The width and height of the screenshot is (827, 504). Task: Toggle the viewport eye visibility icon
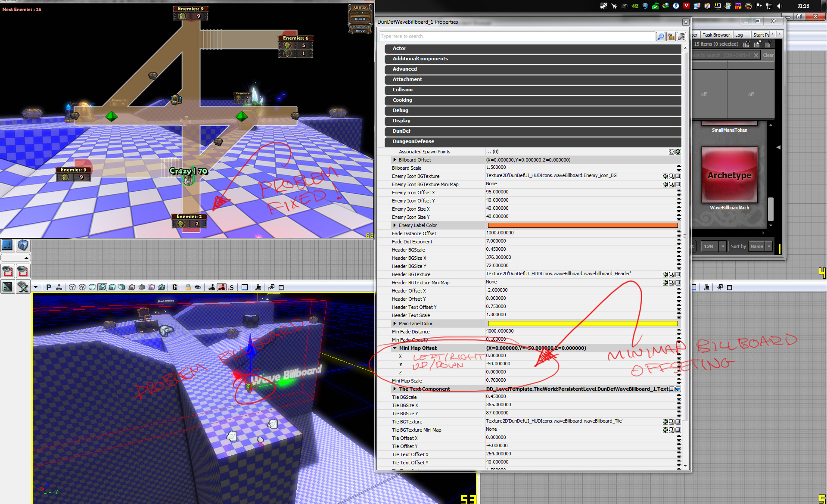tap(198, 287)
